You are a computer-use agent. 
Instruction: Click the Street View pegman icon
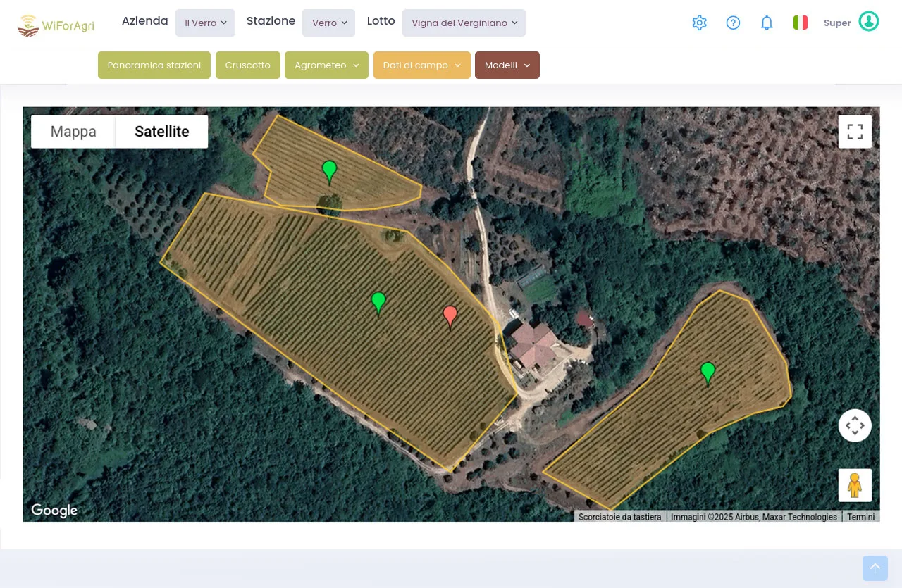855,485
